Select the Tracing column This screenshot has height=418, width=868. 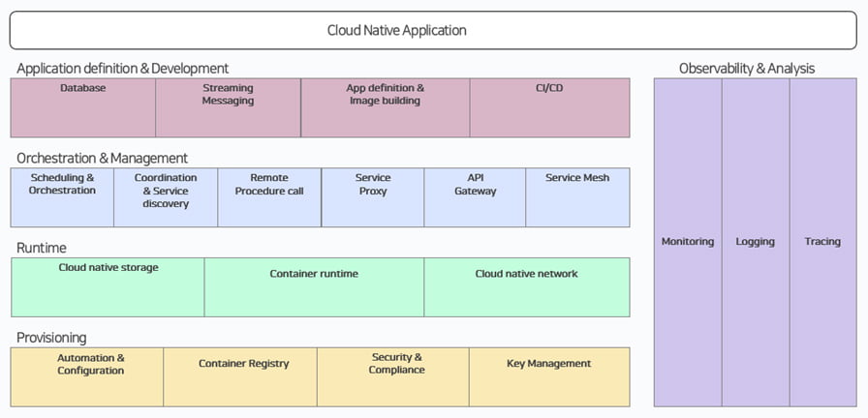(x=823, y=242)
